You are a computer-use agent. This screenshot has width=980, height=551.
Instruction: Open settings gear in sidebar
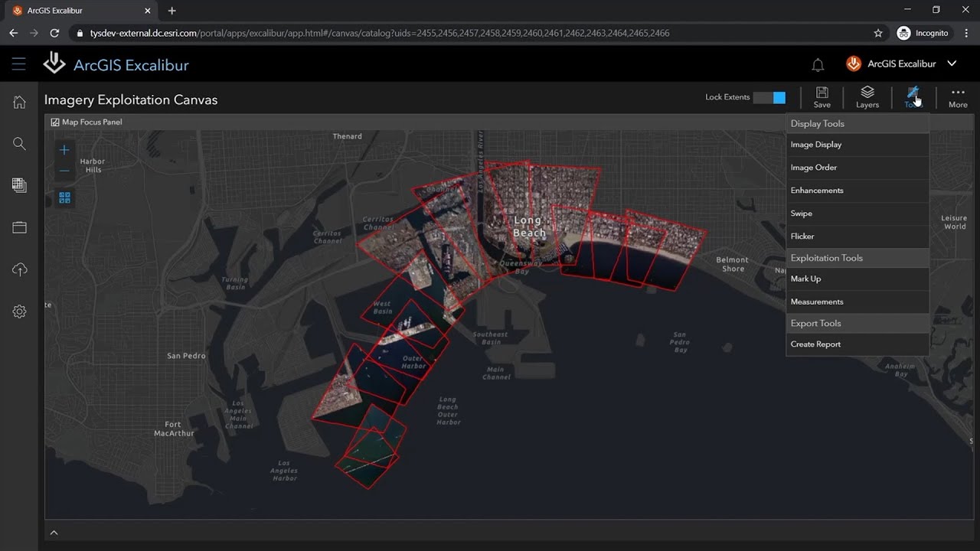pyautogui.click(x=19, y=311)
